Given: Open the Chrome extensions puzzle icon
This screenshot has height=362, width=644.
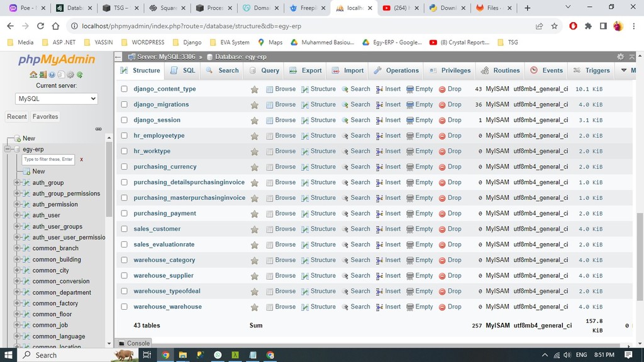Looking at the screenshot, I should tap(588, 26).
